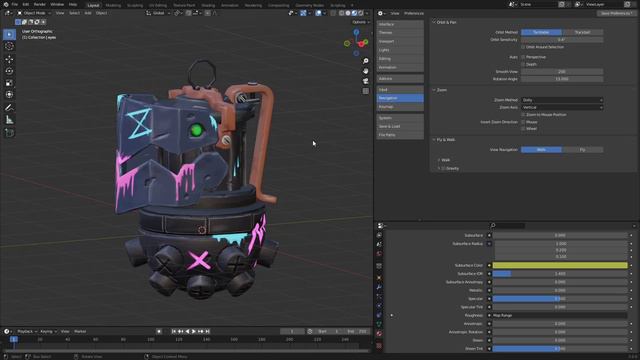
Task: Switch perspective/orthographic grid icon
Action: coord(366,91)
